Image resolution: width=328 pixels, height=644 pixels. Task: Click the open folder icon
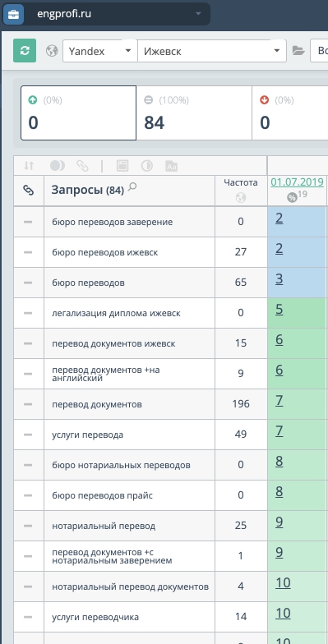click(298, 51)
